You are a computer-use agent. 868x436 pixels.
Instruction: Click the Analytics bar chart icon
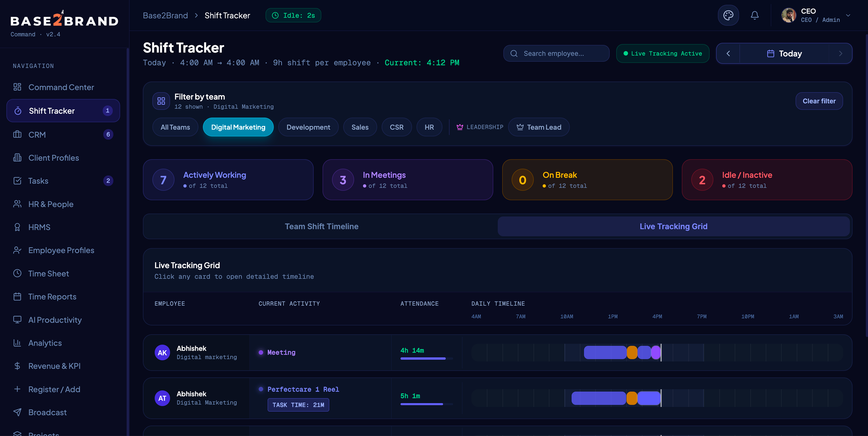click(x=17, y=343)
